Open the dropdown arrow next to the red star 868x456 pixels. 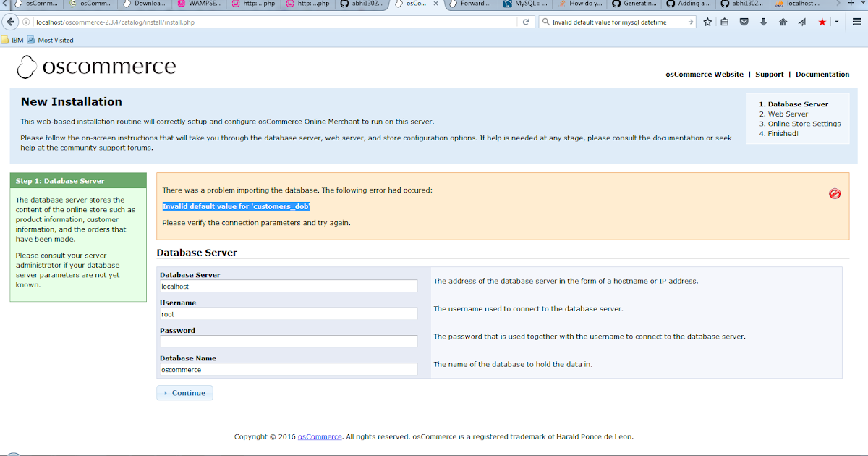(836, 22)
